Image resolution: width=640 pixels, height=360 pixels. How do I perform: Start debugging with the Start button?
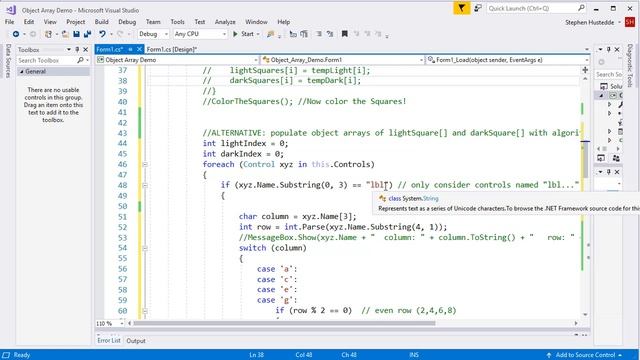tap(243, 34)
